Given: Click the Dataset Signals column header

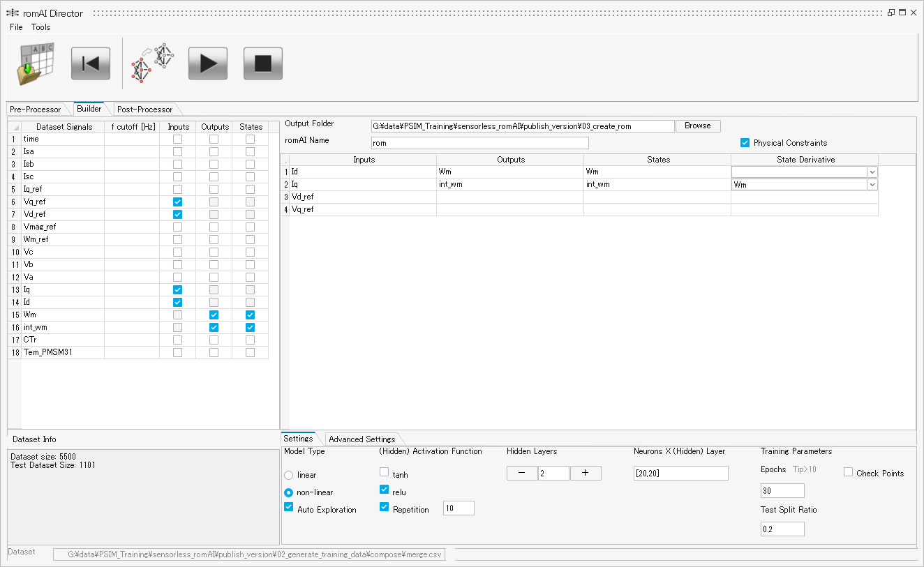Looking at the screenshot, I should [x=63, y=127].
